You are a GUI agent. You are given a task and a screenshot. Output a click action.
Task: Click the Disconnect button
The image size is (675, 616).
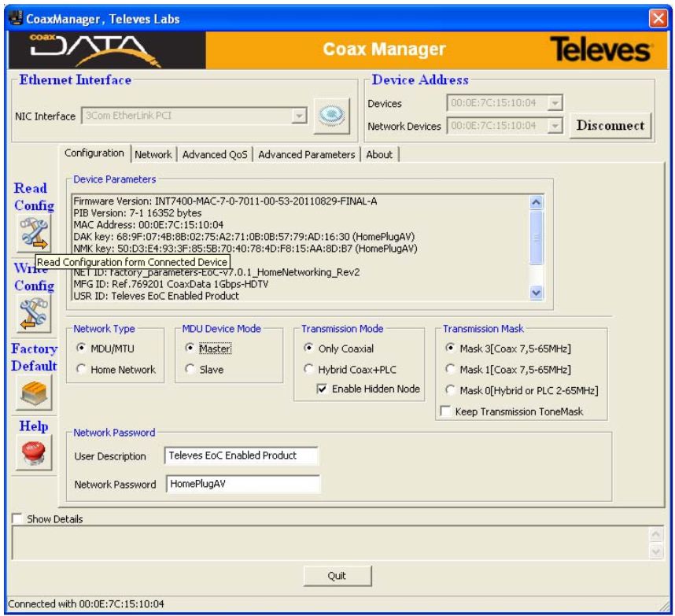610,125
